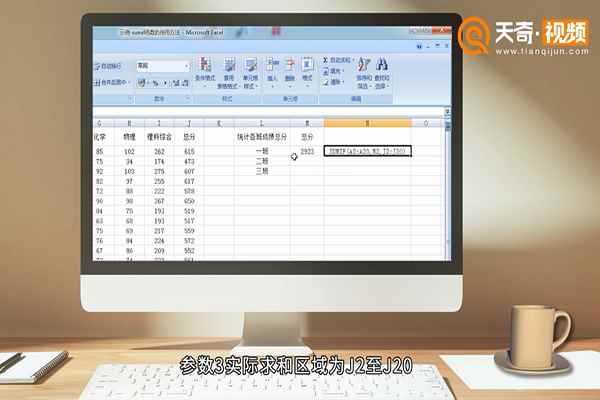Open the 数字 group dialog launcher
The height and width of the screenshot is (400, 600).
[x=188, y=99]
